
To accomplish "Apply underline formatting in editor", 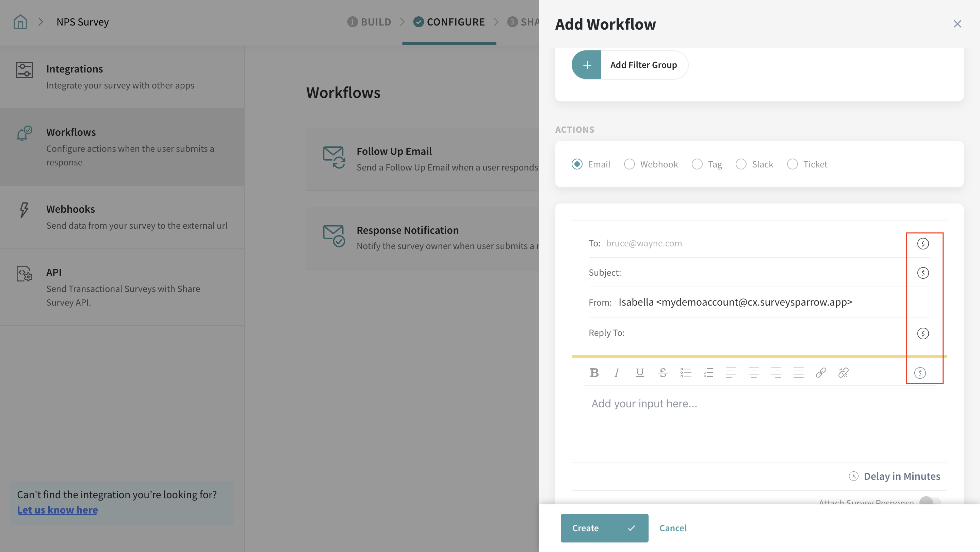I will point(640,372).
